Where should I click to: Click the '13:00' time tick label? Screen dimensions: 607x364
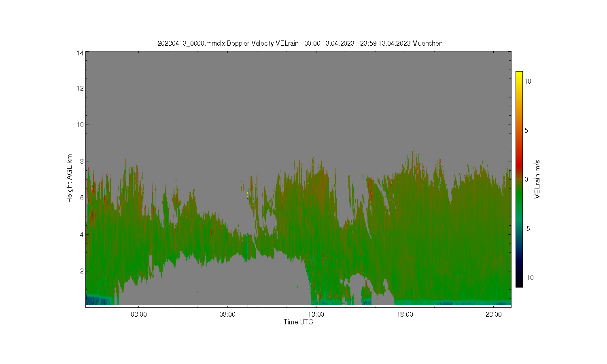316,314
